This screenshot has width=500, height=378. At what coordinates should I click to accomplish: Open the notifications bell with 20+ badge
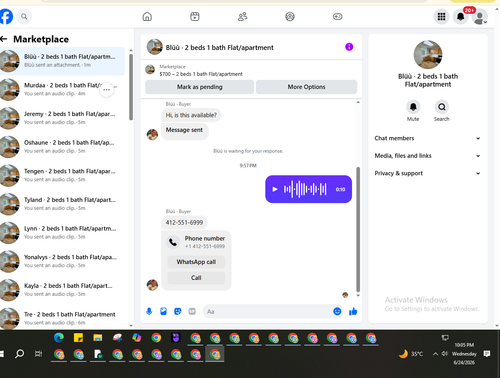coord(461,16)
